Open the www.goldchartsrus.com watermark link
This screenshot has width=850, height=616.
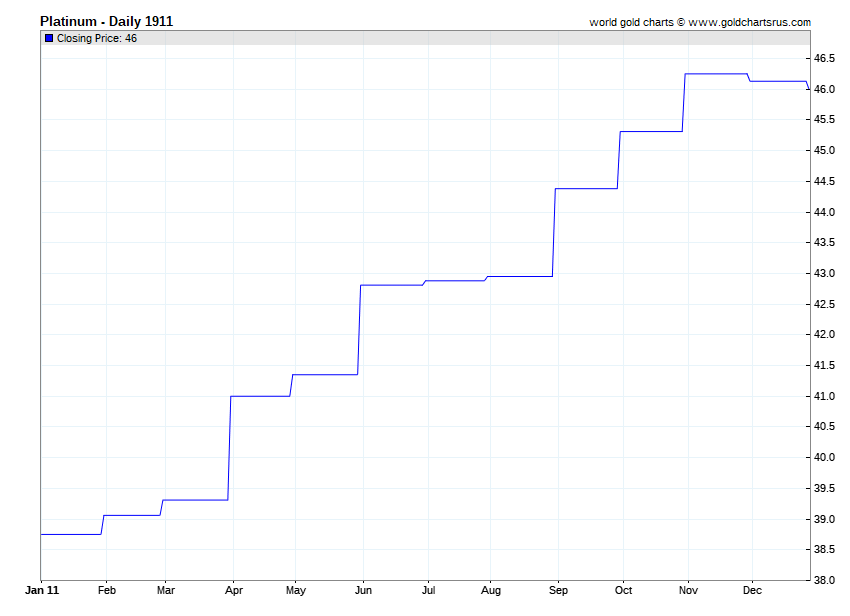pos(750,22)
